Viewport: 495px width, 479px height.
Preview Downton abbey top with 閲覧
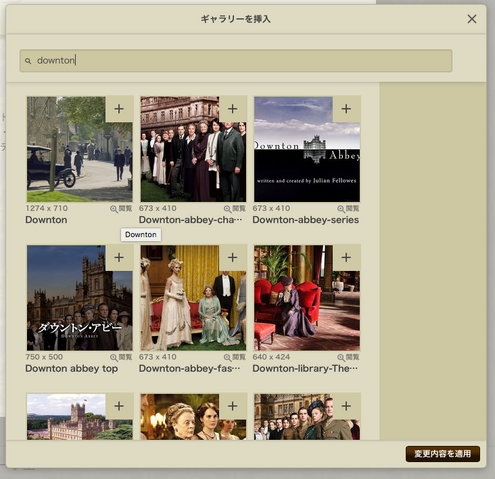[121, 358]
